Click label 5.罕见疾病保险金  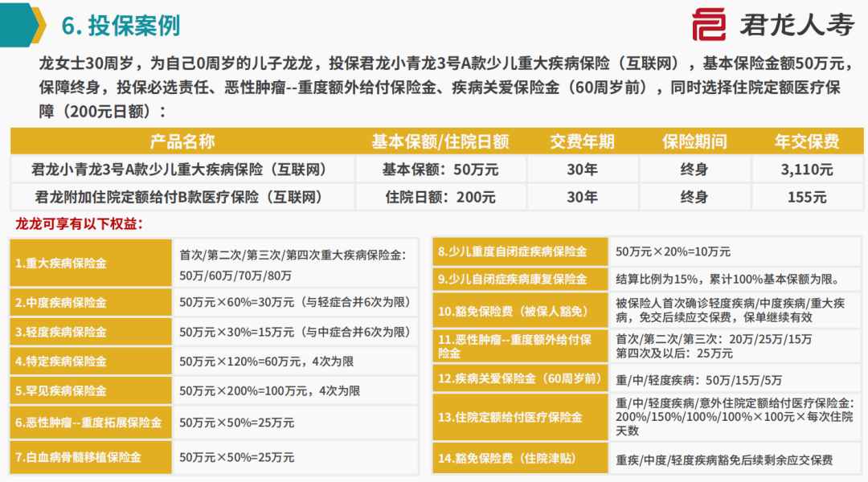tap(61, 390)
